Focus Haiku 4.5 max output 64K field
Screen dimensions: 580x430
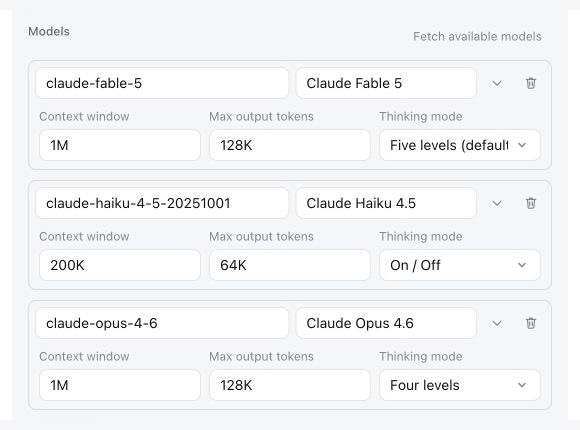290,265
